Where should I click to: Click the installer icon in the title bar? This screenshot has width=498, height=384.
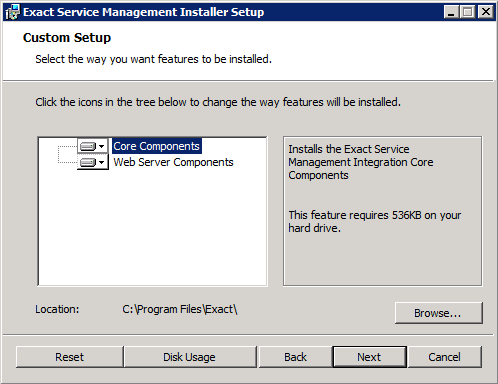tap(13, 12)
